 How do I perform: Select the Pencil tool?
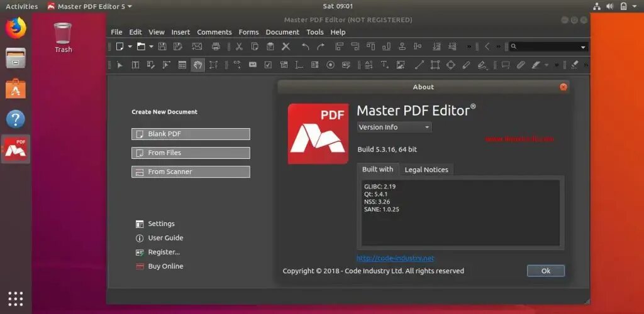466,65
